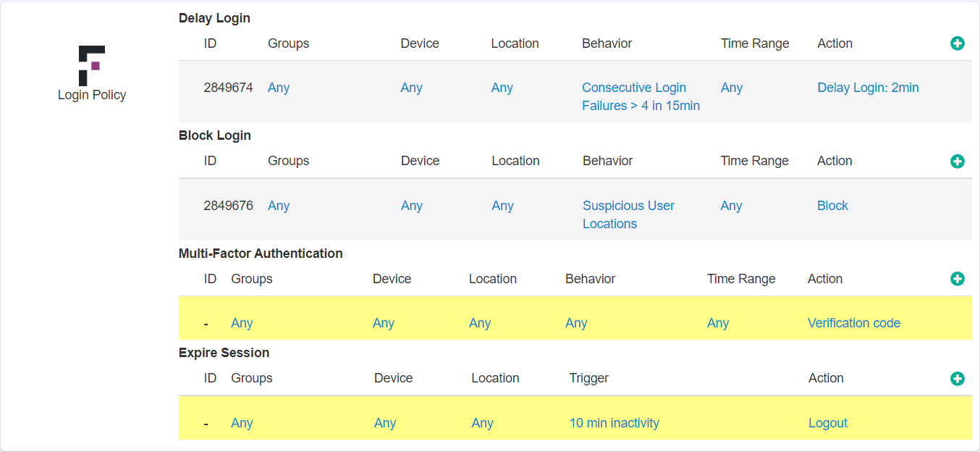
Task: Click the Block action in Block Login rule
Action: point(832,205)
